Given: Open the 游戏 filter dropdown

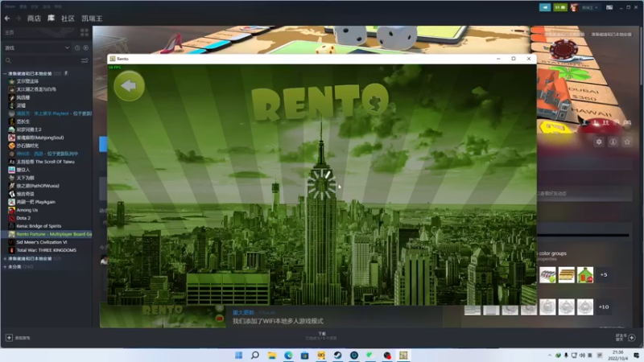Looking at the screenshot, I should point(37,48).
